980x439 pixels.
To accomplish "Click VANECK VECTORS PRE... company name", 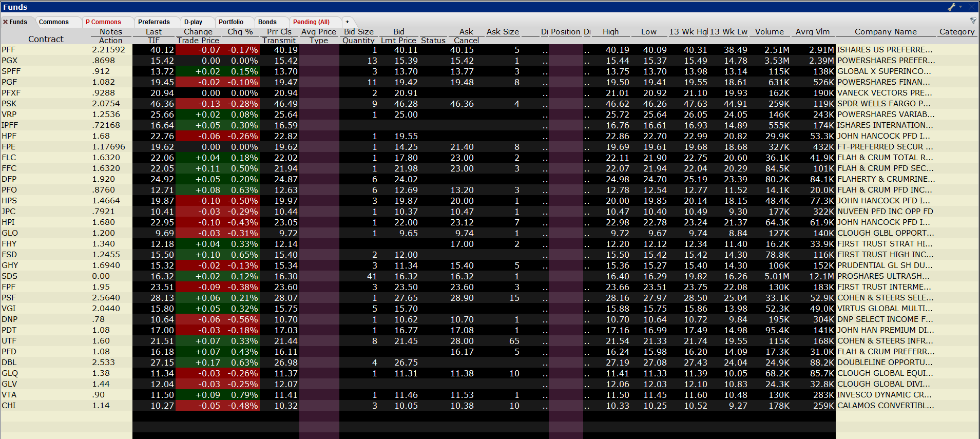I will pyautogui.click(x=885, y=93).
